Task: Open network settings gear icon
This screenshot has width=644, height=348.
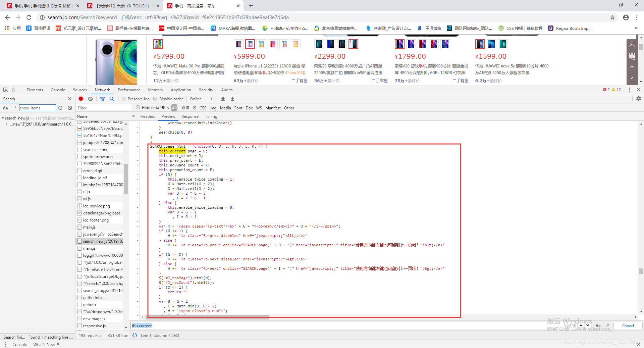Action: coord(638,99)
